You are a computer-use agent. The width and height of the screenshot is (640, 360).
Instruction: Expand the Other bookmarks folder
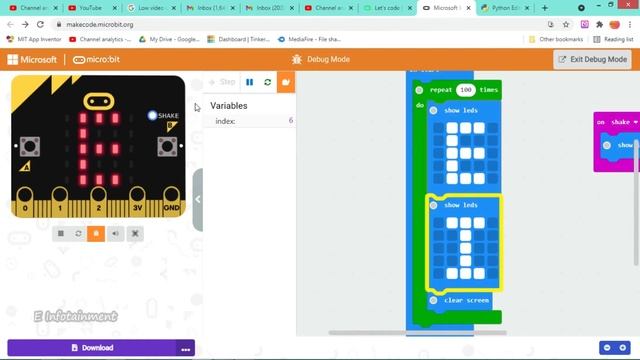point(556,39)
